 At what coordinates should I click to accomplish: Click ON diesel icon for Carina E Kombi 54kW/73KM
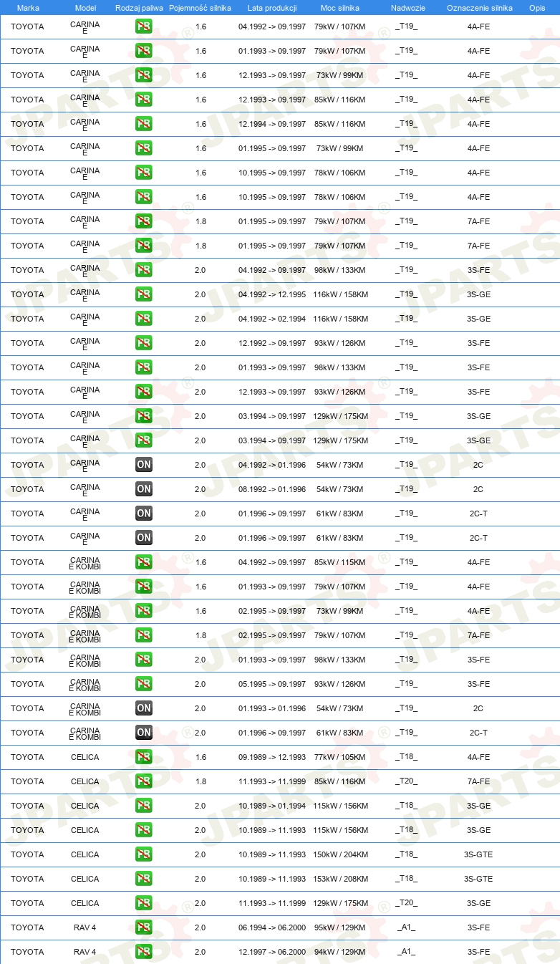click(x=143, y=708)
